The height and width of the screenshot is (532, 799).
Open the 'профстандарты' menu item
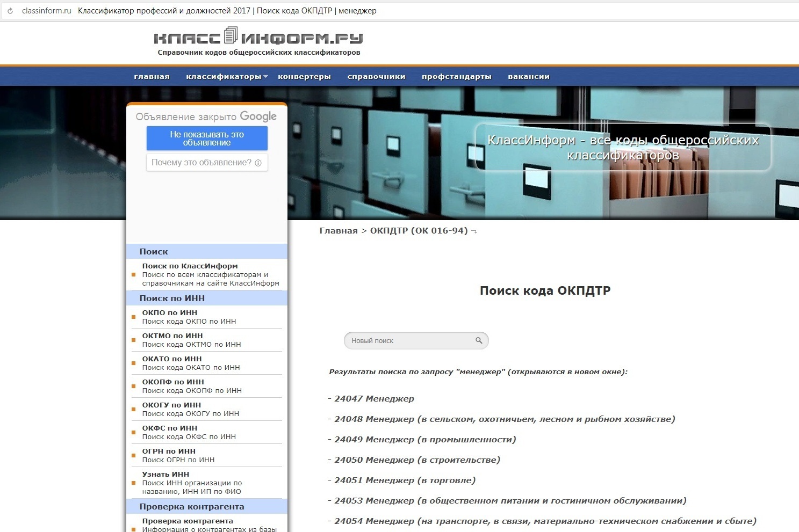click(x=456, y=76)
